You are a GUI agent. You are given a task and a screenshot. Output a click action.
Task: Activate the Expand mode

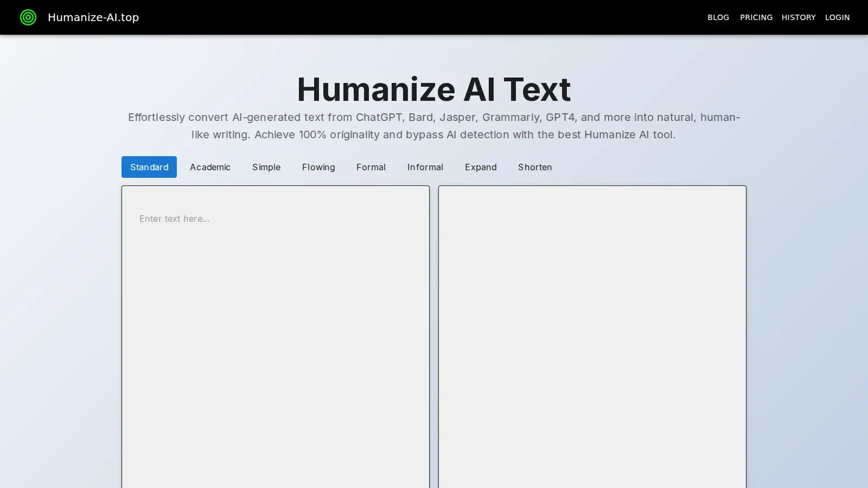[480, 167]
